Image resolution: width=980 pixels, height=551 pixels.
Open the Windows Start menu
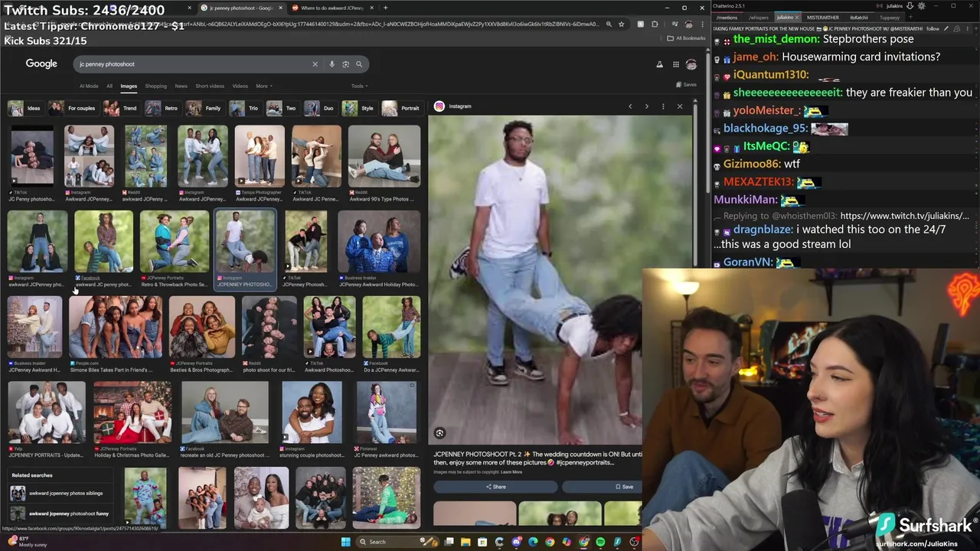pyautogui.click(x=345, y=542)
